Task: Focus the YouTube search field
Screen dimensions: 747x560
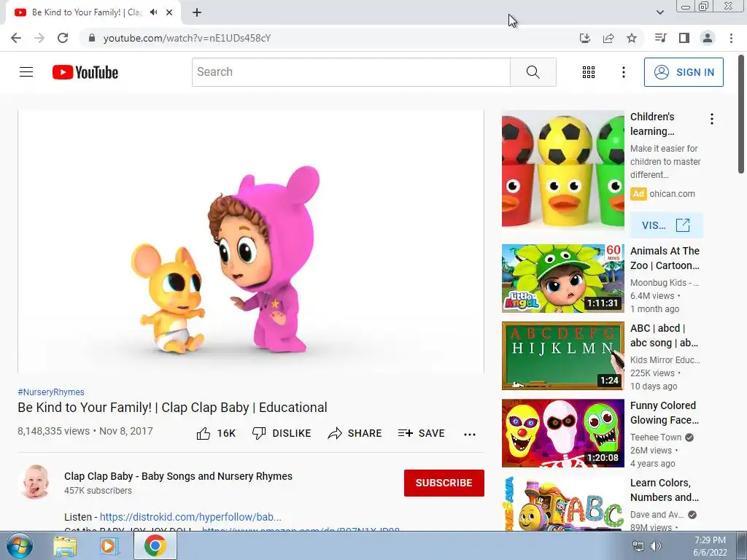Action: 351,72
